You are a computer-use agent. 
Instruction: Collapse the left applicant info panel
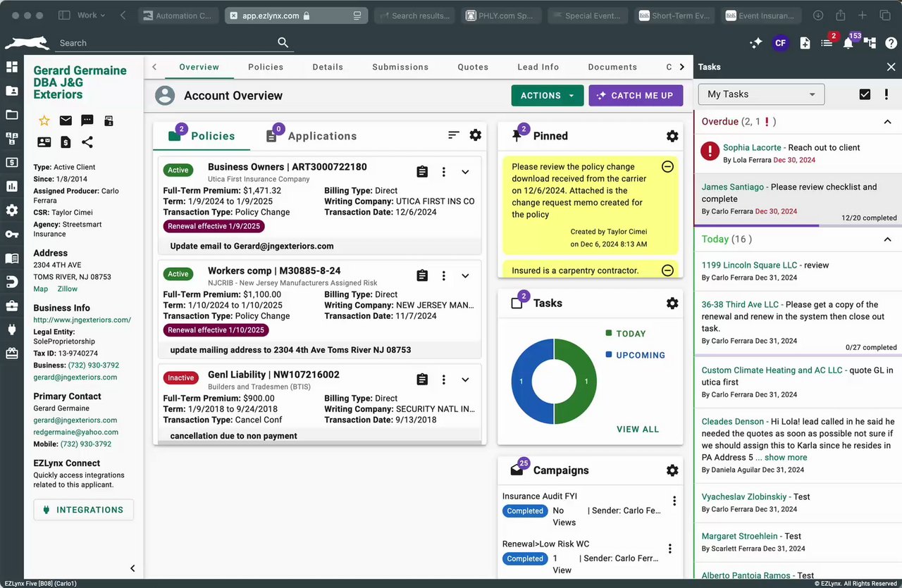click(x=132, y=568)
